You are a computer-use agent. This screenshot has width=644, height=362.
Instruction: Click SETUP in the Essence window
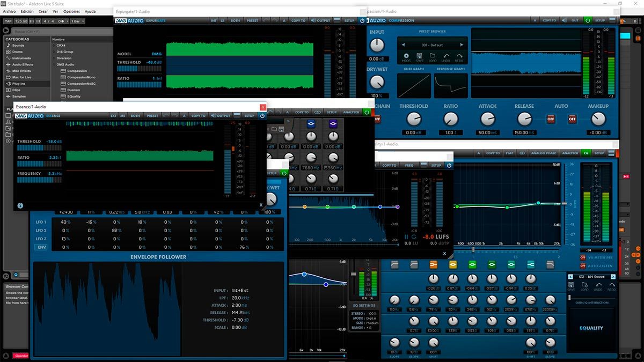[x=250, y=116]
